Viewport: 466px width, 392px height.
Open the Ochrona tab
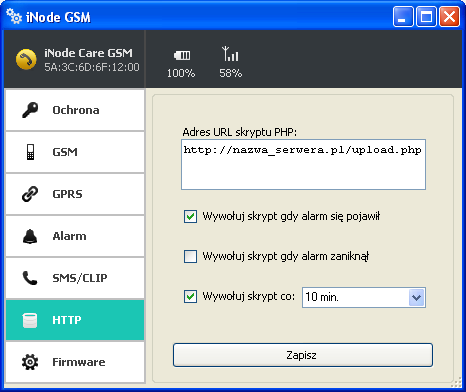coord(75,110)
